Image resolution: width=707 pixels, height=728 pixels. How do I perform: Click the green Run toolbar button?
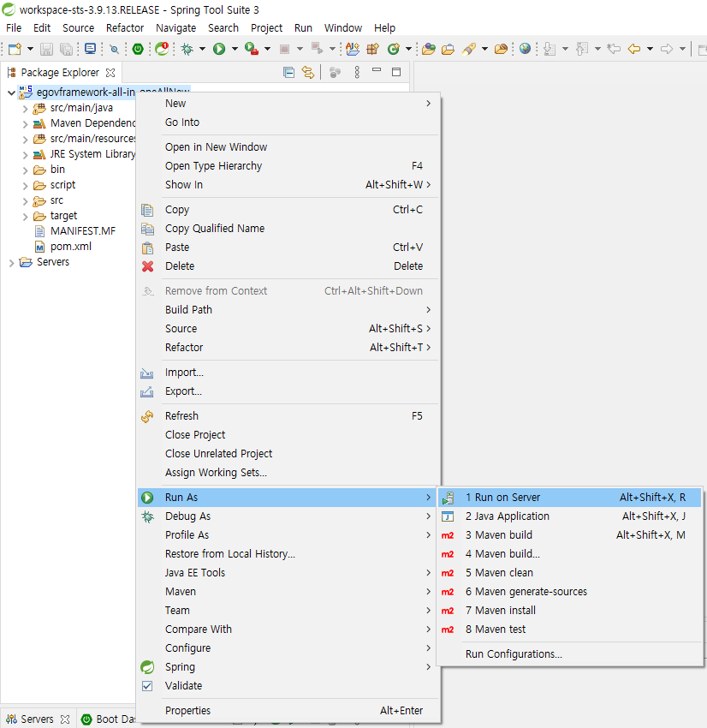(x=219, y=50)
